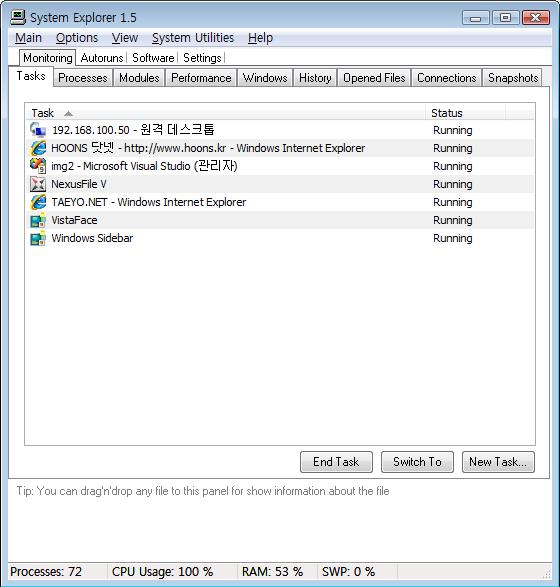Click the NexusFile V icon

point(38,184)
